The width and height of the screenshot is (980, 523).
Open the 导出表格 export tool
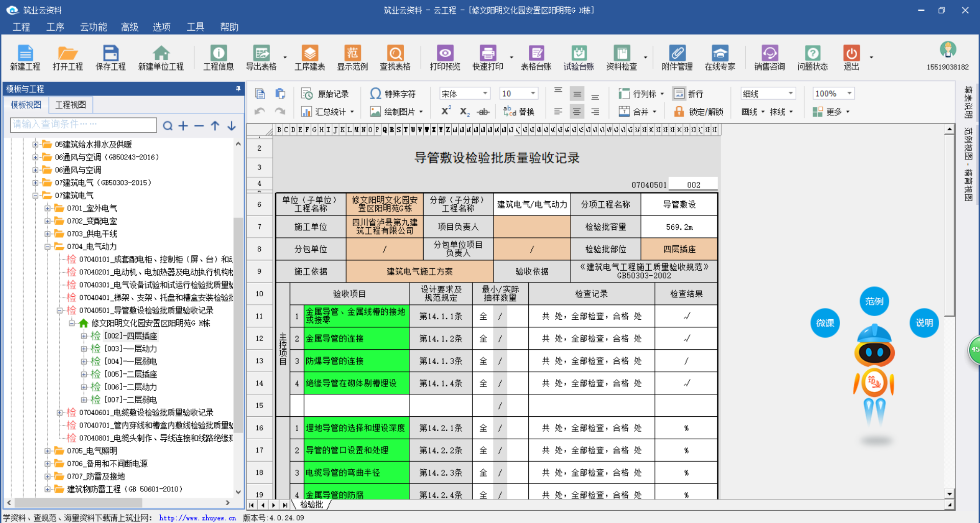261,57
